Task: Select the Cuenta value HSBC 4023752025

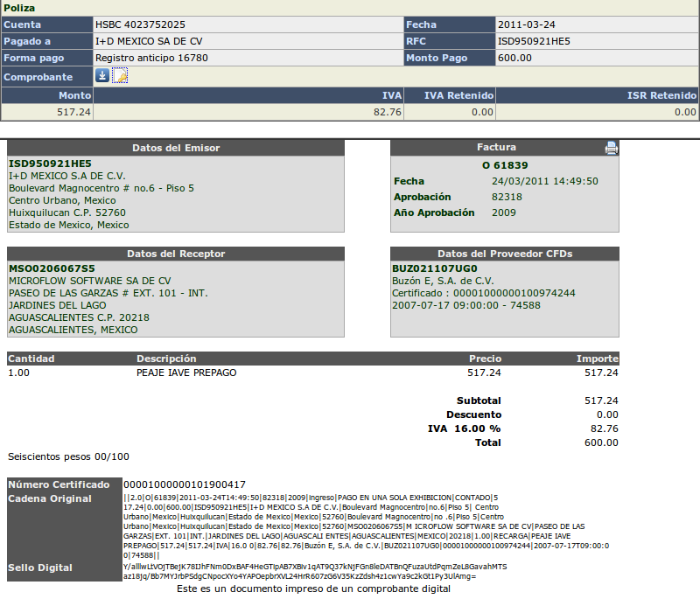Action: point(140,24)
